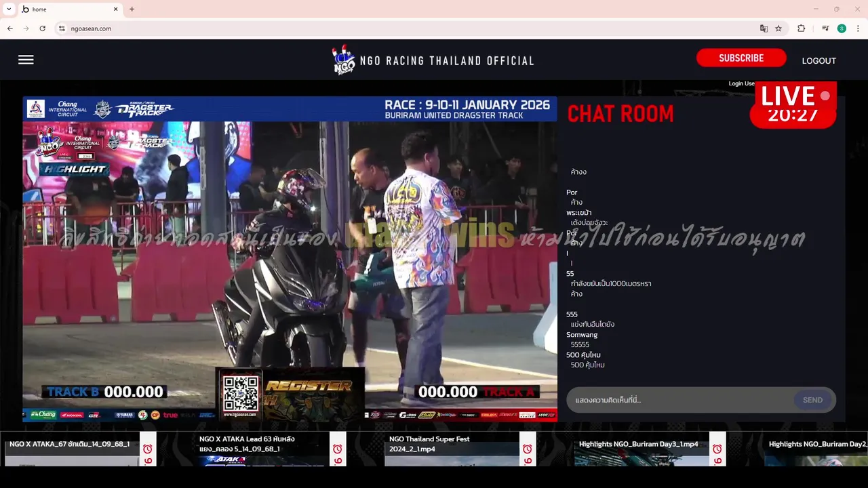Click the chat username 'พระเขม้า'
Image resolution: width=868 pixels, height=488 pixels.
click(x=578, y=213)
